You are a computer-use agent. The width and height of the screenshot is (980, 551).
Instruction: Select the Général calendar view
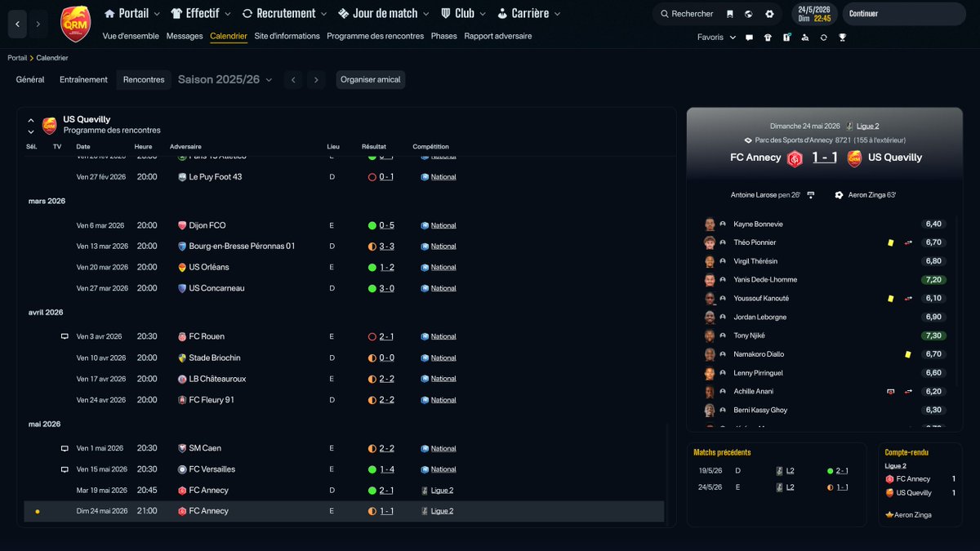pos(30,79)
